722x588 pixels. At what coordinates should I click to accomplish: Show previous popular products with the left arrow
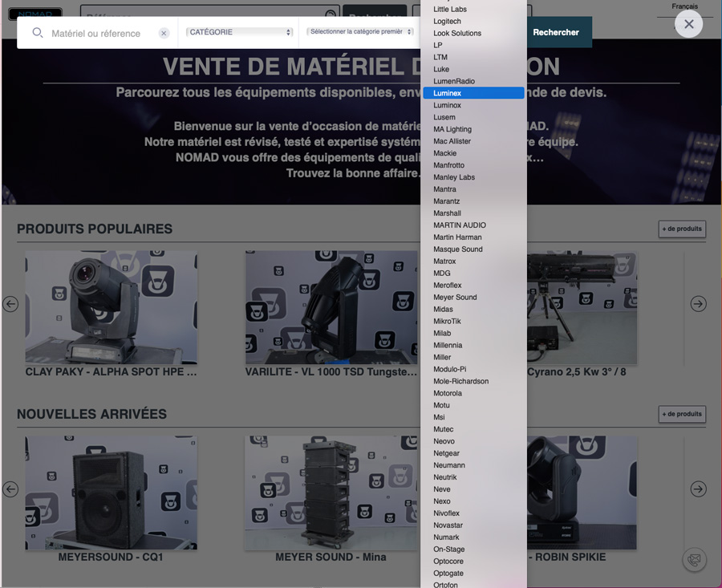[x=10, y=304]
